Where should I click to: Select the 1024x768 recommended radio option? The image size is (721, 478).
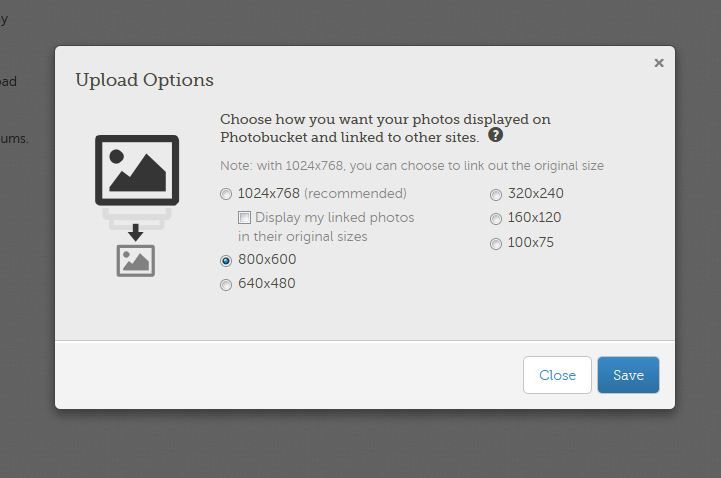[x=226, y=194]
